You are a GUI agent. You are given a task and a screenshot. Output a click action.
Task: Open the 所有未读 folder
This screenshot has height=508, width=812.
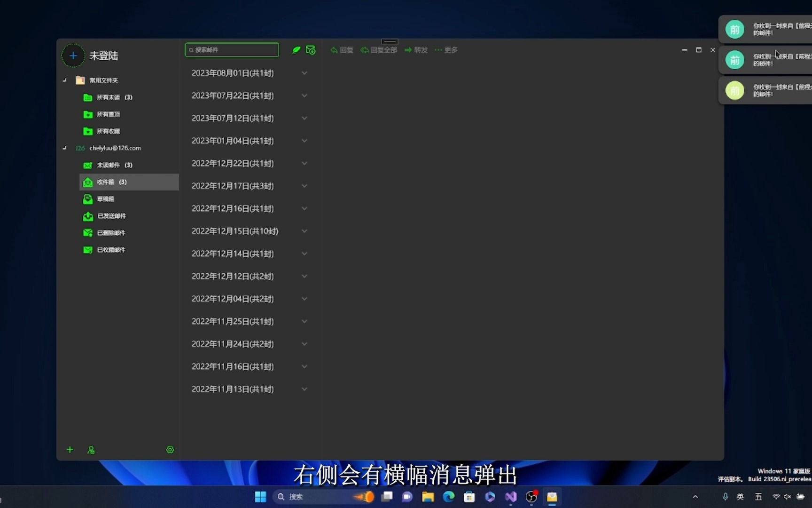click(x=108, y=97)
